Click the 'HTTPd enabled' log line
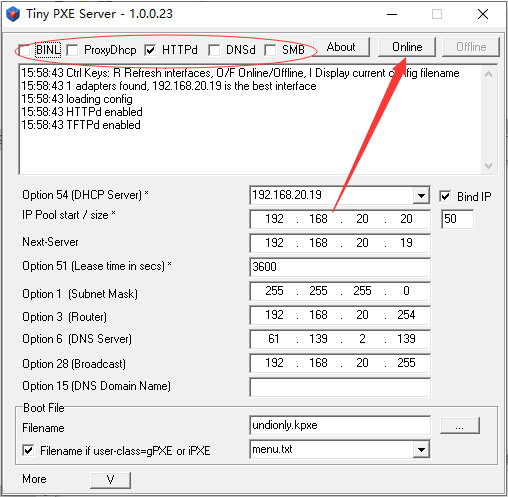Viewport: 508px width, 497px height. tap(82, 112)
